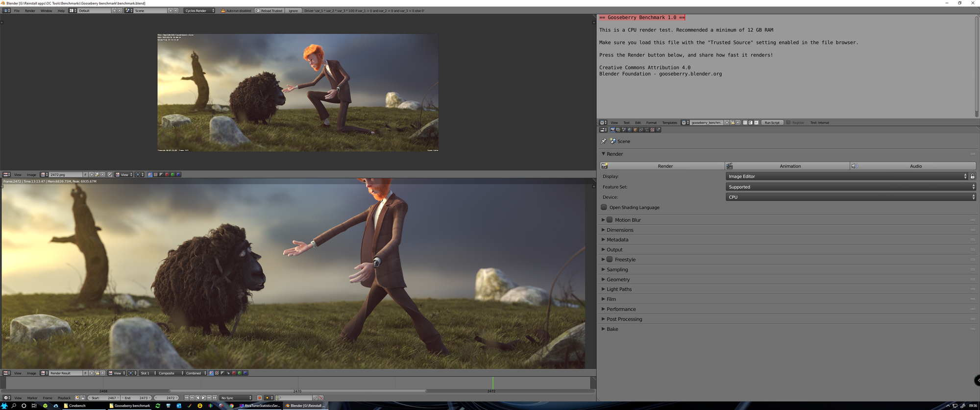Enable the Motion Blur checkbox
Screen dimensions: 980x410
point(610,220)
